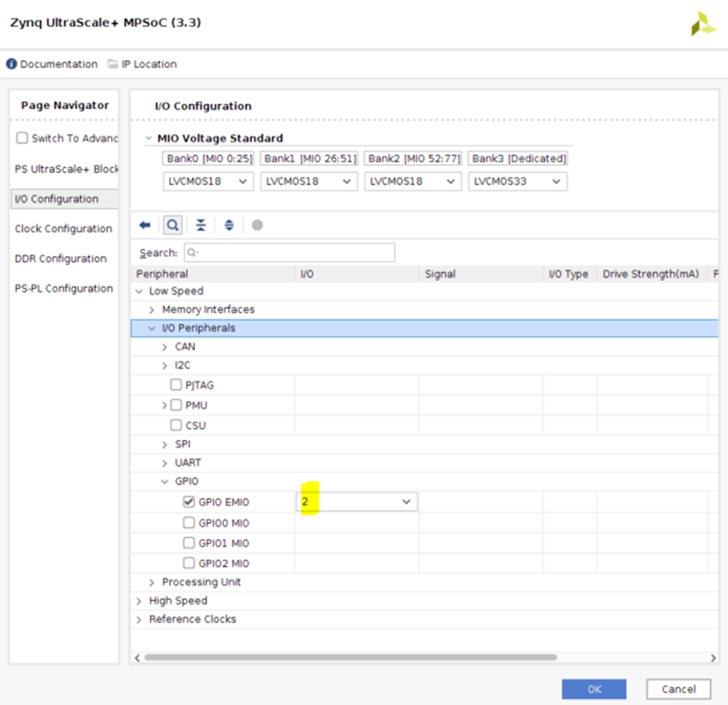Expand the SPI node
The width and height of the screenshot is (728, 705).
pos(164,444)
